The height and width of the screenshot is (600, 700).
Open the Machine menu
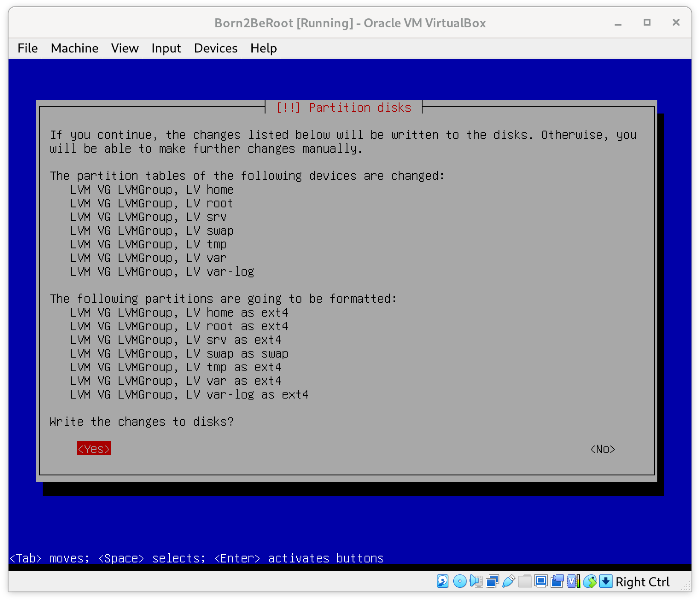(x=75, y=48)
